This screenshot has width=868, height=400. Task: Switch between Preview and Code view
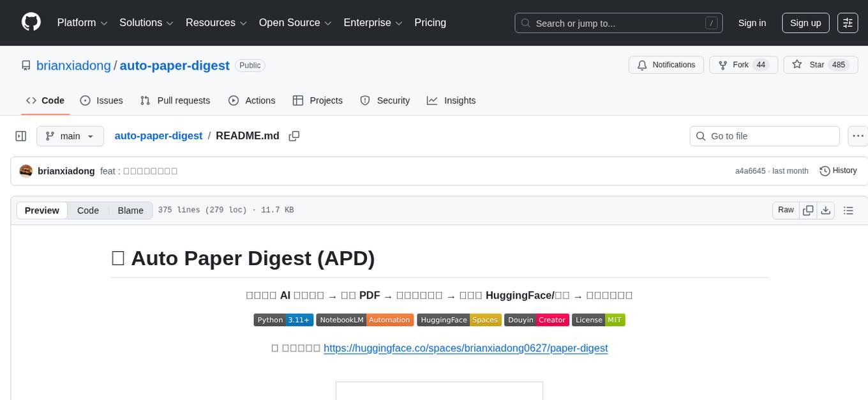[88, 210]
